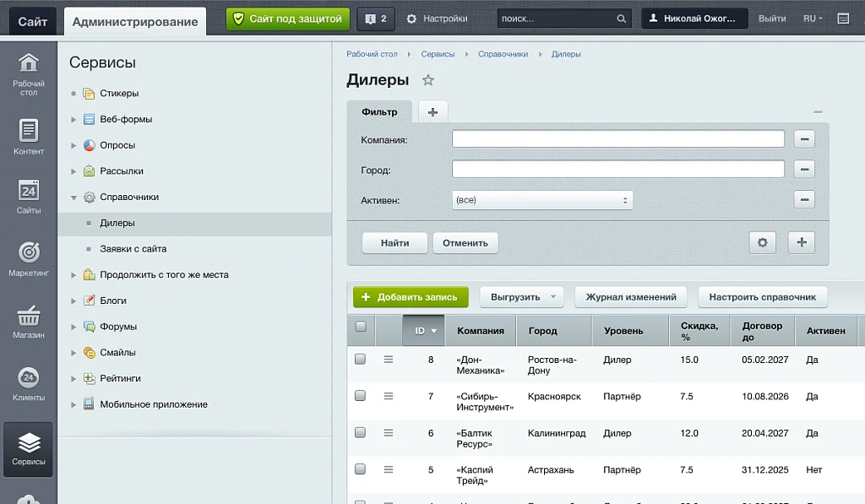Open the Выгрузить dropdown button
The image size is (865, 504).
(521, 296)
